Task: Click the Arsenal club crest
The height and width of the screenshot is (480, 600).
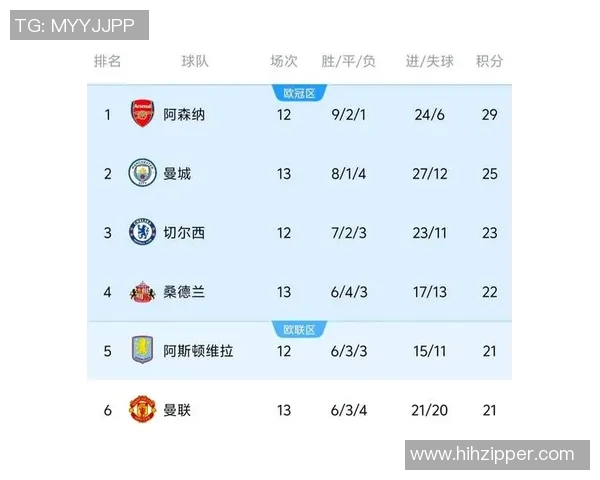Action: click(x=142, y=114)
